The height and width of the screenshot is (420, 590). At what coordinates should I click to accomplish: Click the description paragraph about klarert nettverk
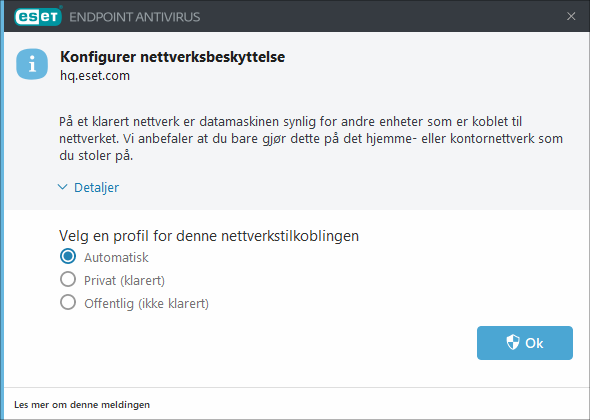(x=311, y=138)
